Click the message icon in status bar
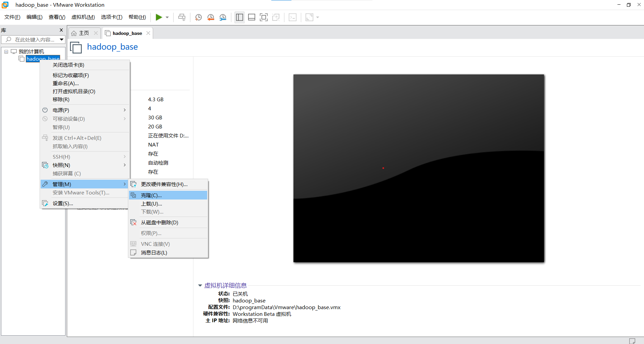The width and height of the screenshot is (644, 344). tap(632, 341)
